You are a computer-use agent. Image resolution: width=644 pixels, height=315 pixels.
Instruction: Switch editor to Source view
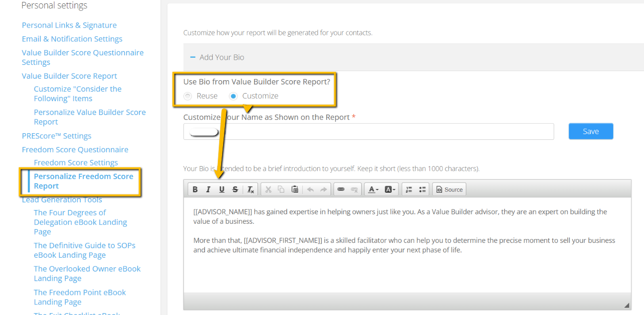[449, 189]
